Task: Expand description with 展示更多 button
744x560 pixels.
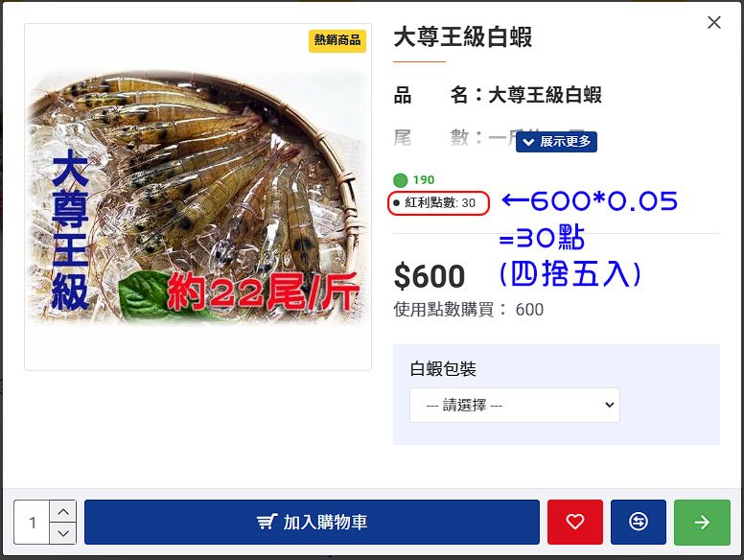Action: 556,141
